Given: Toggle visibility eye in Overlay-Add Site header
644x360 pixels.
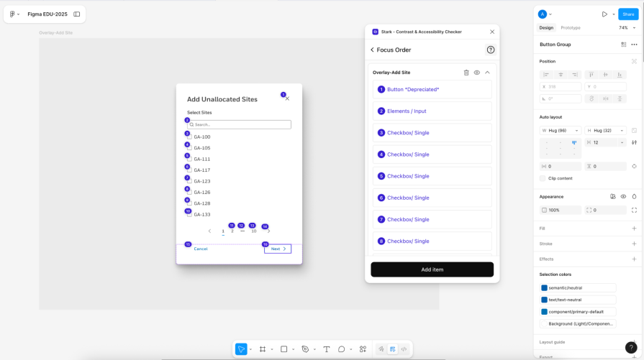Looking at the screenshot, I should tap(477, 72).
